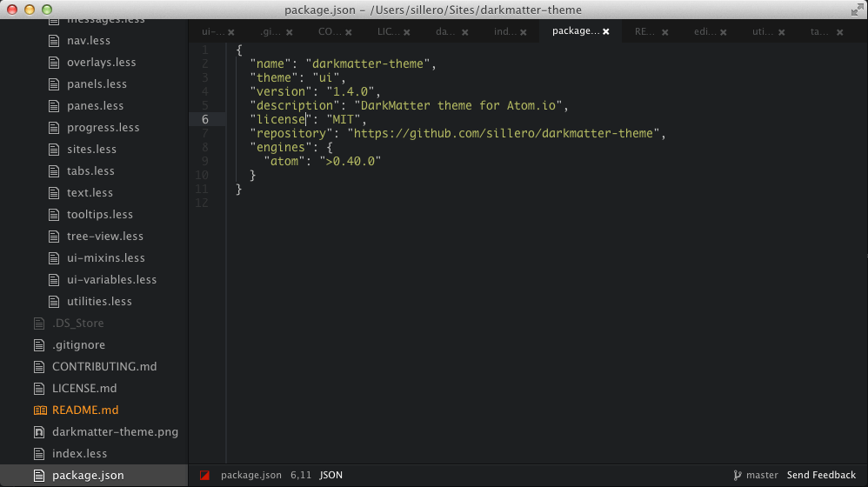
Task: Click the darkmatter-theme.png image file icon
Action: click(39, 432)
